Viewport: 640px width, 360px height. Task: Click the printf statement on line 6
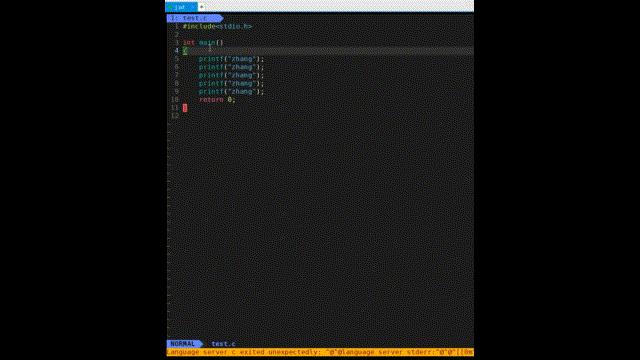click(x=231, y=67)
